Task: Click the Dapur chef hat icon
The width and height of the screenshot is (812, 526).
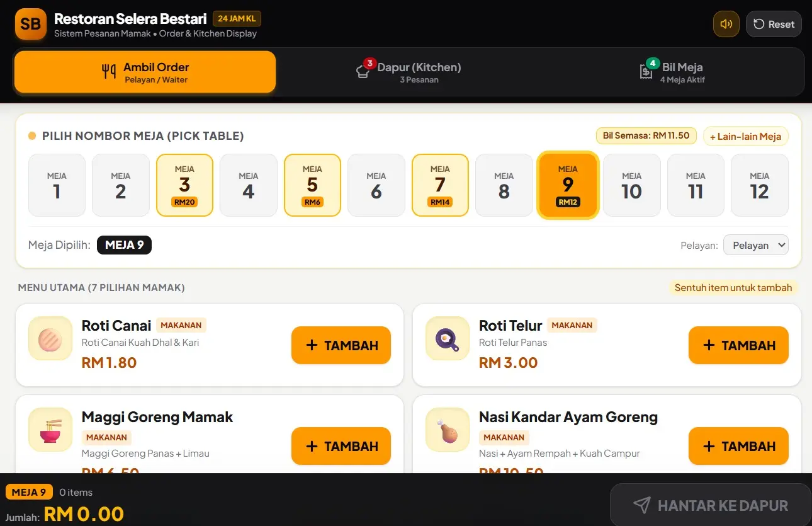Action: [x=364, y=70]
